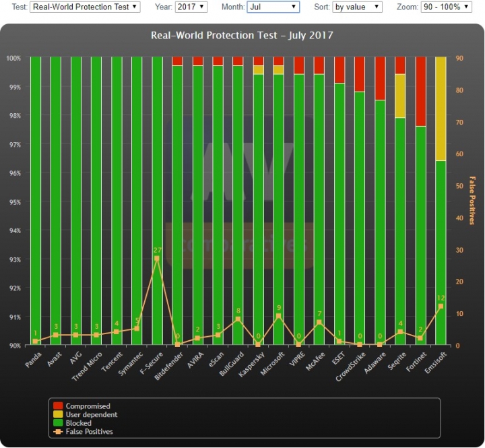
Task: Toggle the Blocked legend entry
Action: pos(72,423)
